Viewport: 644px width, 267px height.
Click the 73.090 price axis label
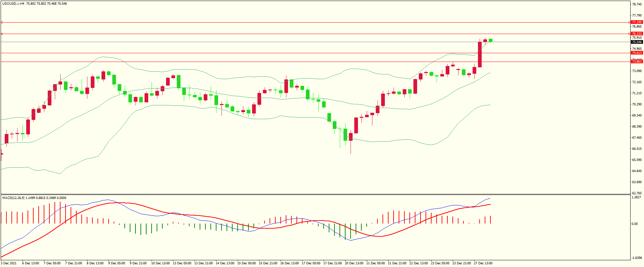point(637,71)
